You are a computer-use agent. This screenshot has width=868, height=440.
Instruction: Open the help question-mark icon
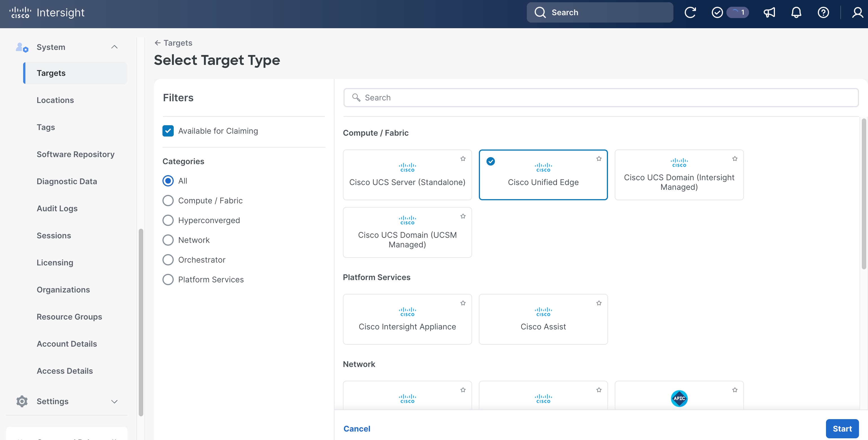point(823,12)
